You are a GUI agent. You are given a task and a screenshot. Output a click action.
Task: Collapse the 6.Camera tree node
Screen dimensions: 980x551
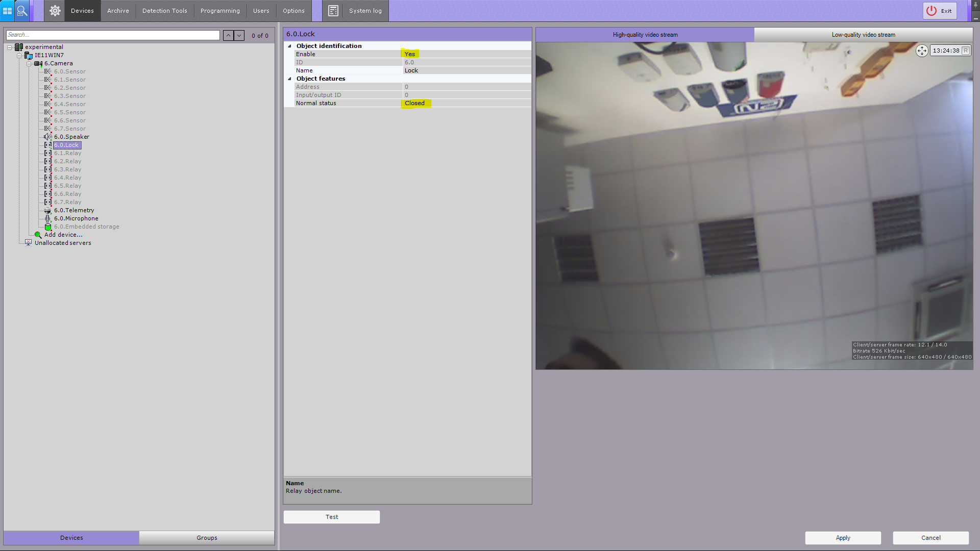click(x=29, y=64)
